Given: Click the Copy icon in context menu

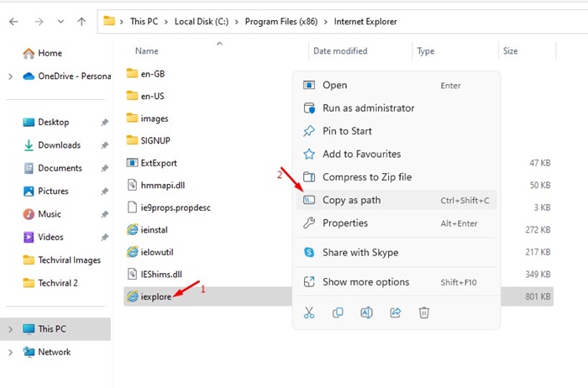Looking at the screenshot, I should tap(338, 312).
